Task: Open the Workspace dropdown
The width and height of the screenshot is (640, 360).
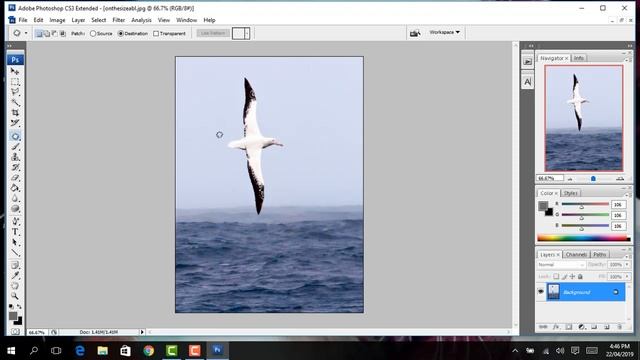Action: coord(444,32)
